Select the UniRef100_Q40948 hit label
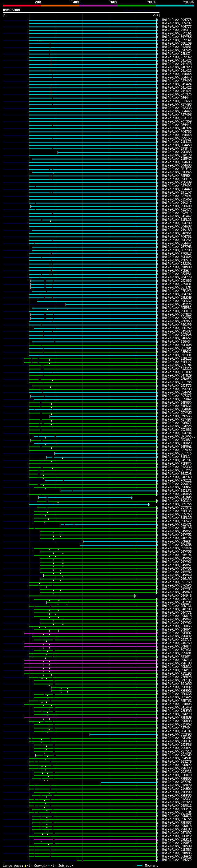197x868 pixels. [177, 596]
